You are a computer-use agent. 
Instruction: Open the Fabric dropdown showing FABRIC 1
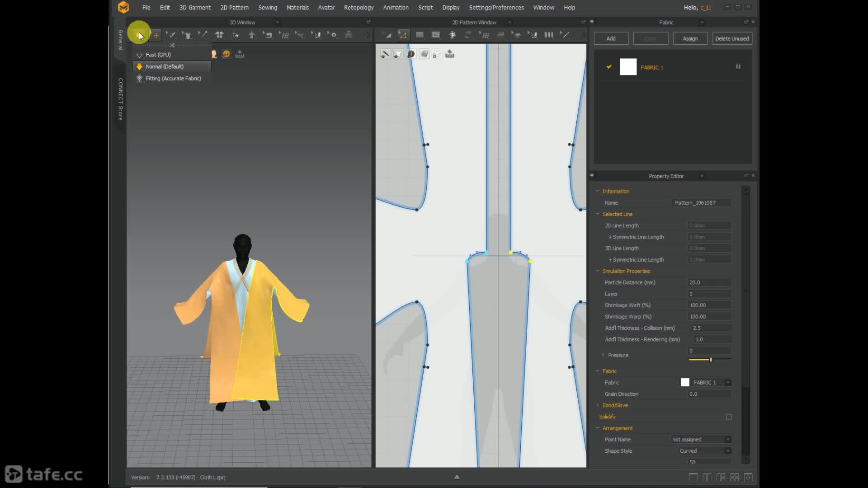[706, 382]
